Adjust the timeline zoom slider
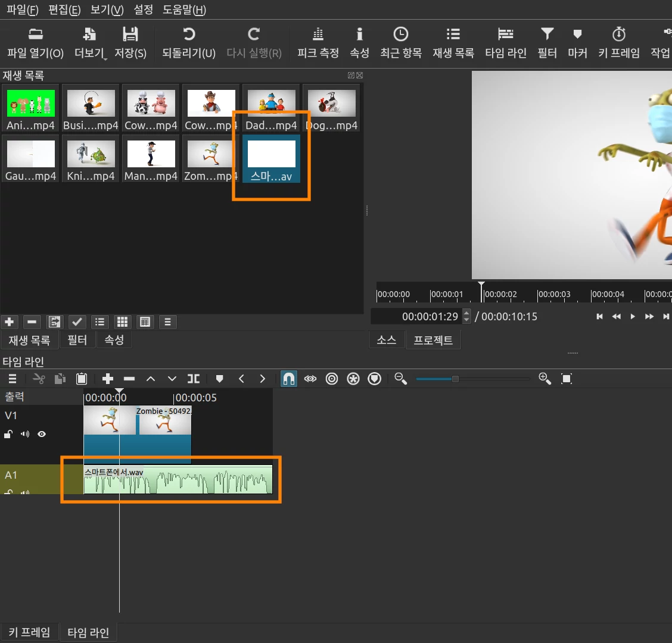The height and width of the screenshot is (643, 672). [473, 379]
